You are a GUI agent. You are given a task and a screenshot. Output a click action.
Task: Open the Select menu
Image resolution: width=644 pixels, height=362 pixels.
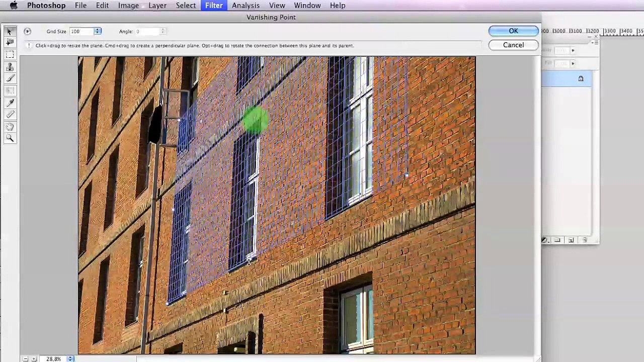pyautogui.click(x=186, y=6)
